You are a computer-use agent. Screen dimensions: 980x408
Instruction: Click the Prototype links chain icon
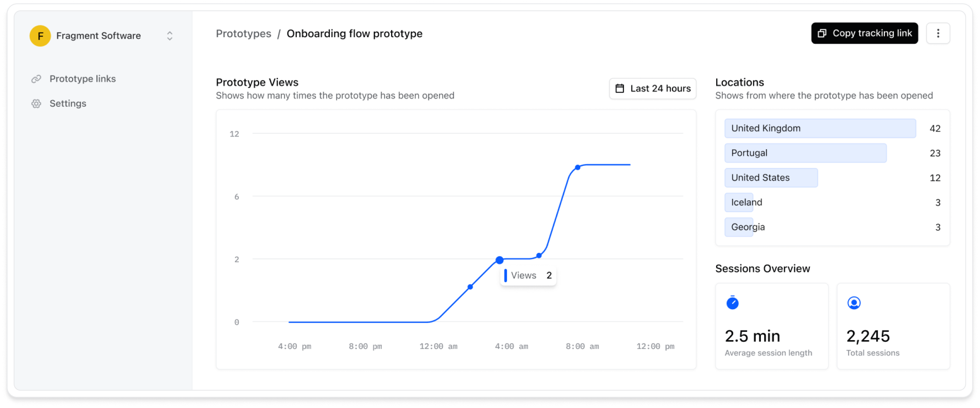click(36, 79)
